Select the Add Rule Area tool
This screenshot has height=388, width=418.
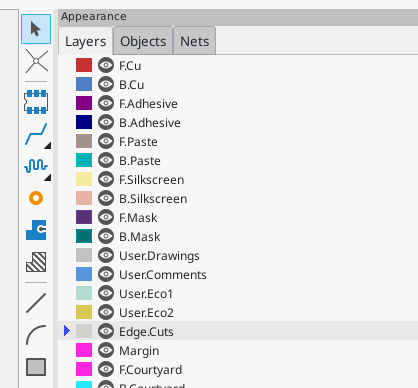[36, 262]
